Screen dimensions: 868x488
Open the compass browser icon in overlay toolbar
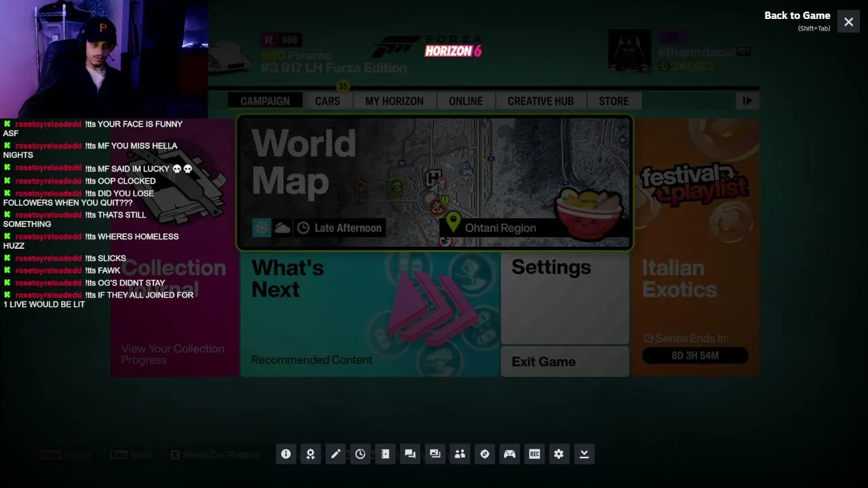tap(485, 454)
